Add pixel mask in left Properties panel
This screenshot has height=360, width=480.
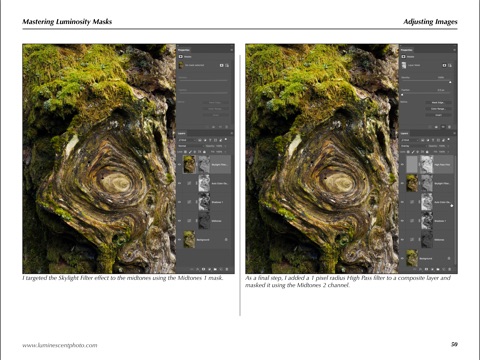coord(222,65)
